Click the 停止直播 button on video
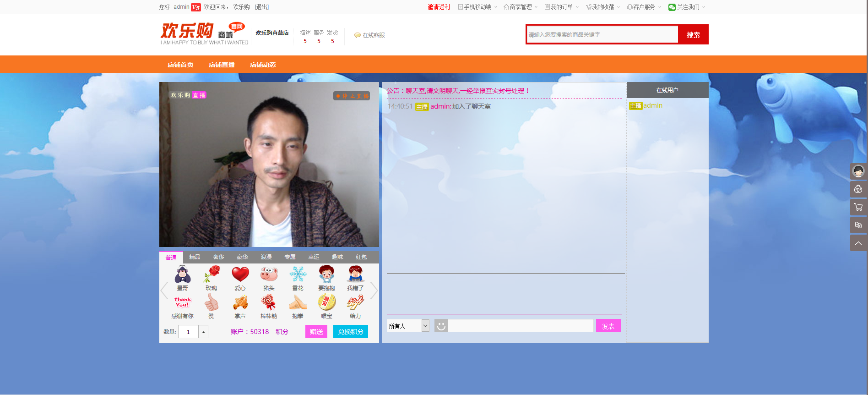 (352, 96)
